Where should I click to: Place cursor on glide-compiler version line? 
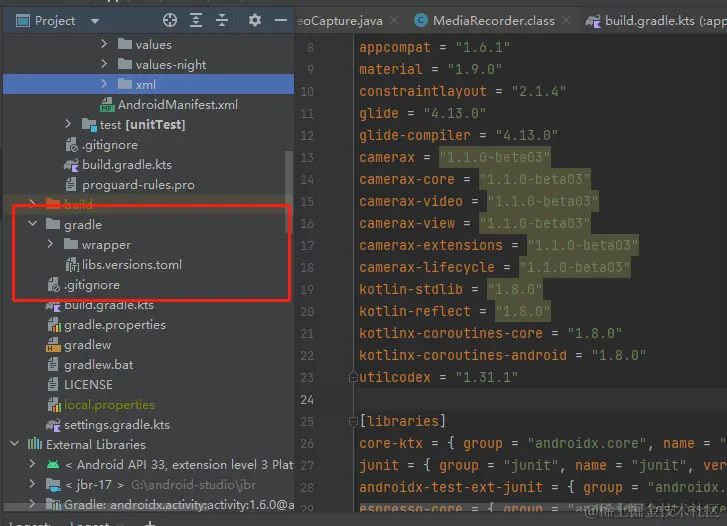458,135
